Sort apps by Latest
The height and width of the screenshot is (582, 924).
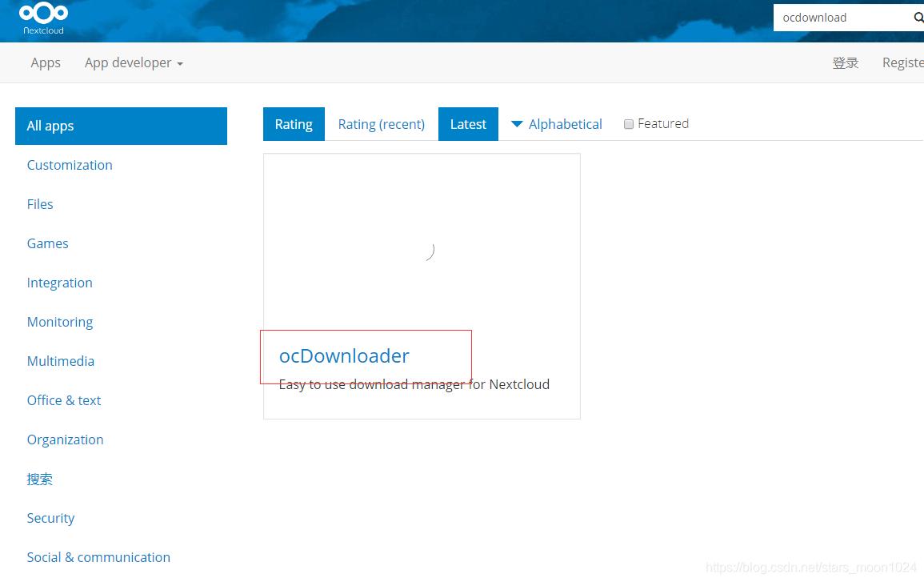click(x=469, y=124)
